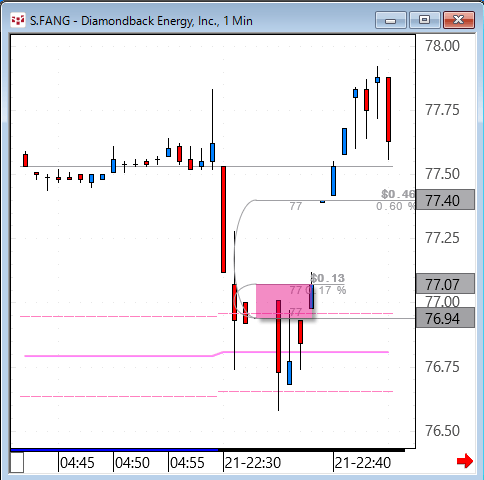Screen dimensions: 484x480
Task: Click the 77.25 price axis label
Action: (x=442, y=238)
